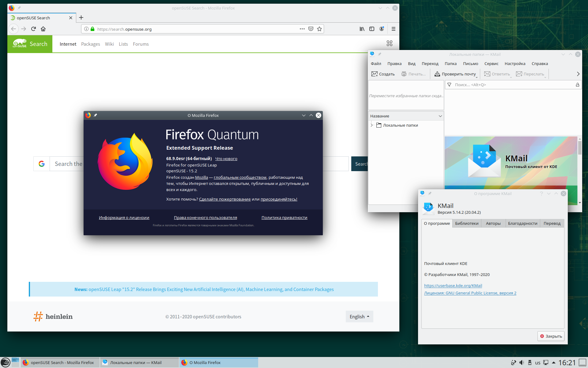Screen dimensions: 588x368
Task: Select Packages in openSUSE search nav
Action: pos(90,44)
